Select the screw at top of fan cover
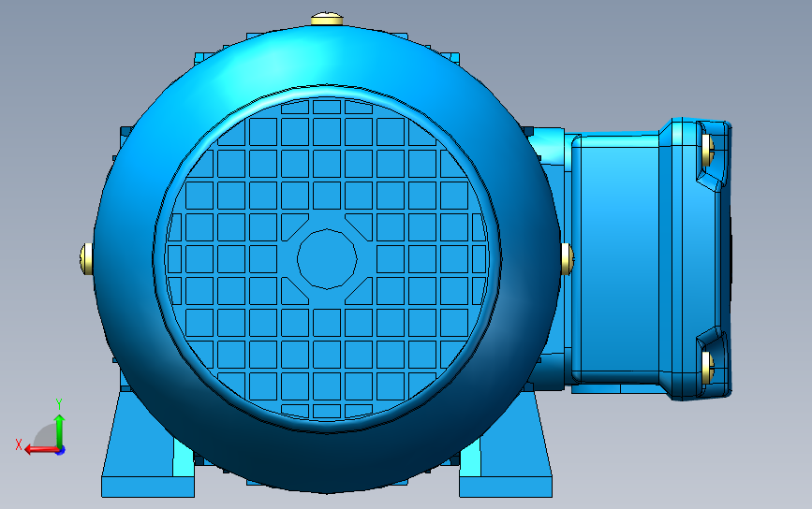Screen dimensions: 812x509 pyautogui.click(x=327, y=19)
